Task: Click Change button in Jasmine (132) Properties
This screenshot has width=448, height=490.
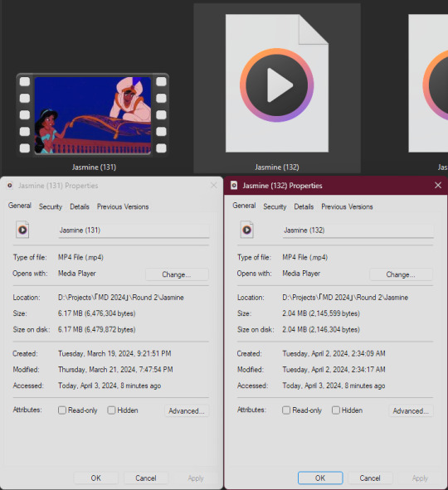Action: click(401, 274)
